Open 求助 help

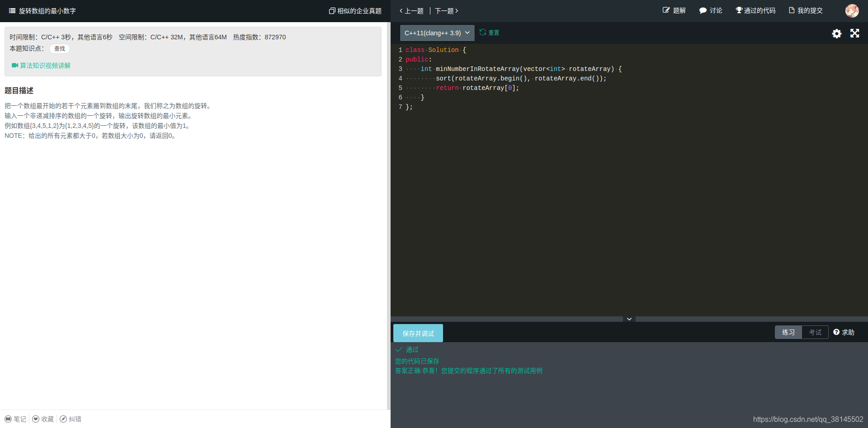pyautogui.click(x=844, y=332)
